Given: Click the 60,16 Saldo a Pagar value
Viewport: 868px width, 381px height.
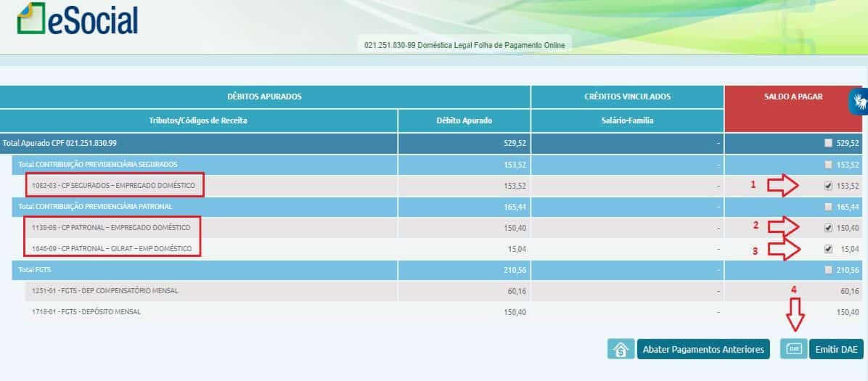Looking at the screenshot, I should point(850,291).
